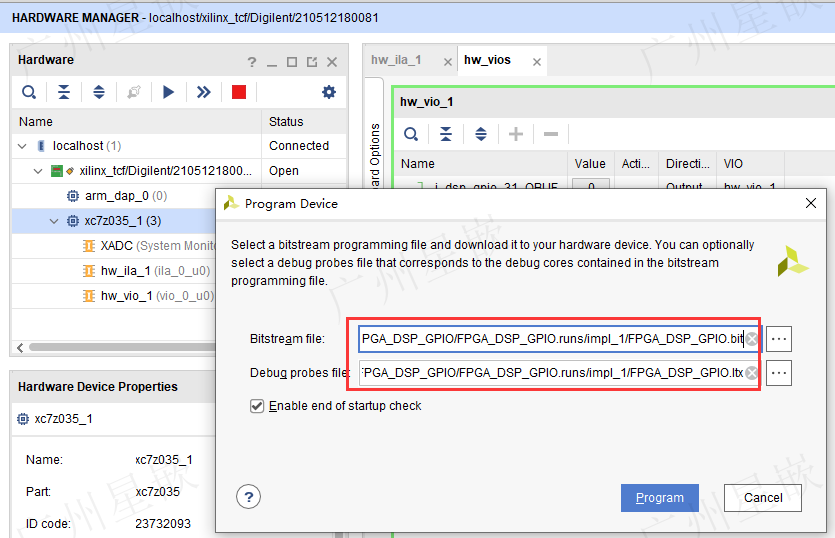Image resolution: width=835 pixels, height=538 pixels.
Task: Click the search icon in Hardware panel
Action: 29,92
